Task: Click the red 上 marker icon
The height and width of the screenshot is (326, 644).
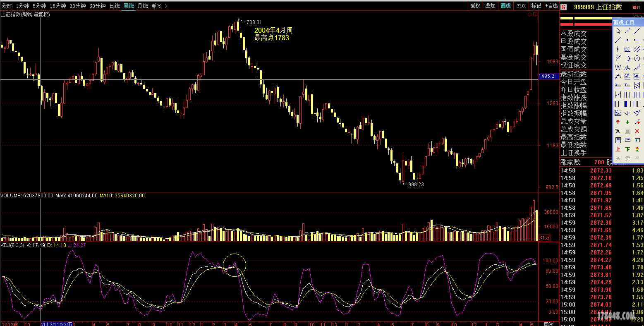Action: tap(618, 149)
